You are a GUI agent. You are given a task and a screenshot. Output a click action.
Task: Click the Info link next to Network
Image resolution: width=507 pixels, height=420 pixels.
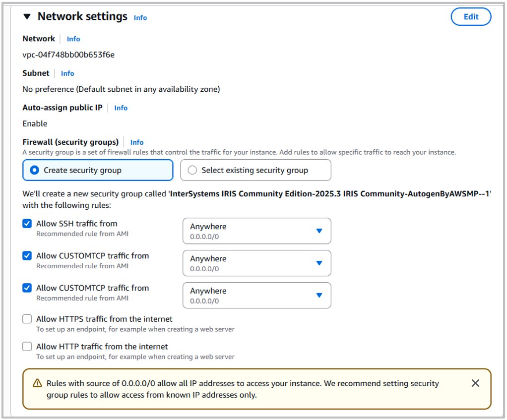tap(73, 39)
